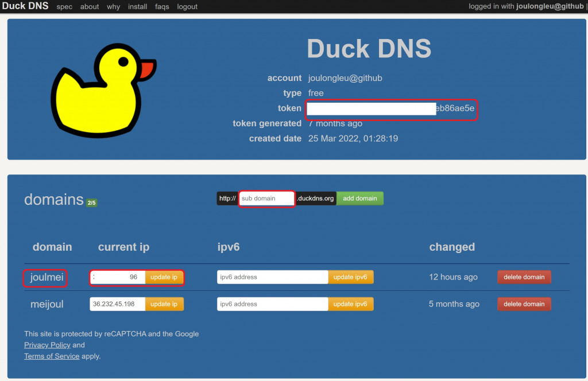This screenshot has width=588, height=381.
Task: Click the '5 months ago' changed value
Action: (454, 304)
